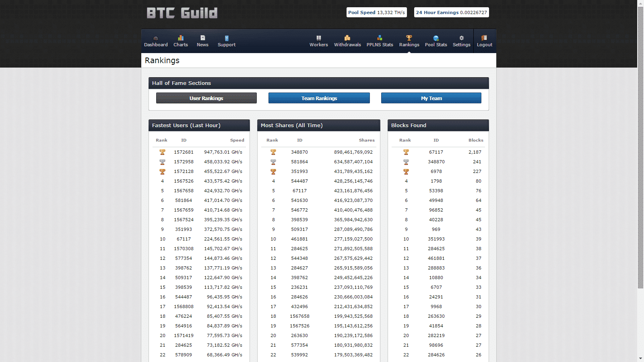Click the page vertical scrollbar thumb
This screenshot has height=362, width=644.
(x=641, y=148)
